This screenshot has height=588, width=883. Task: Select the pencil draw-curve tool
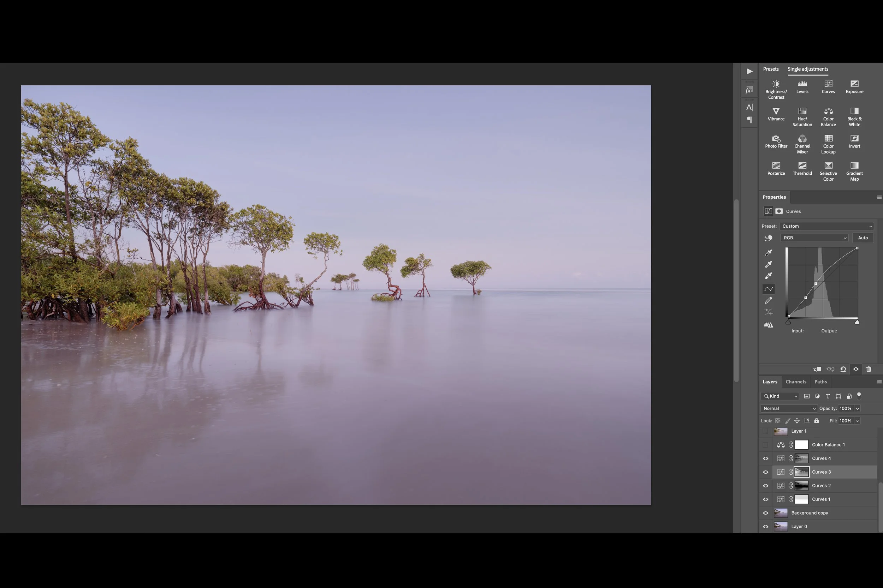click(768, 300)
